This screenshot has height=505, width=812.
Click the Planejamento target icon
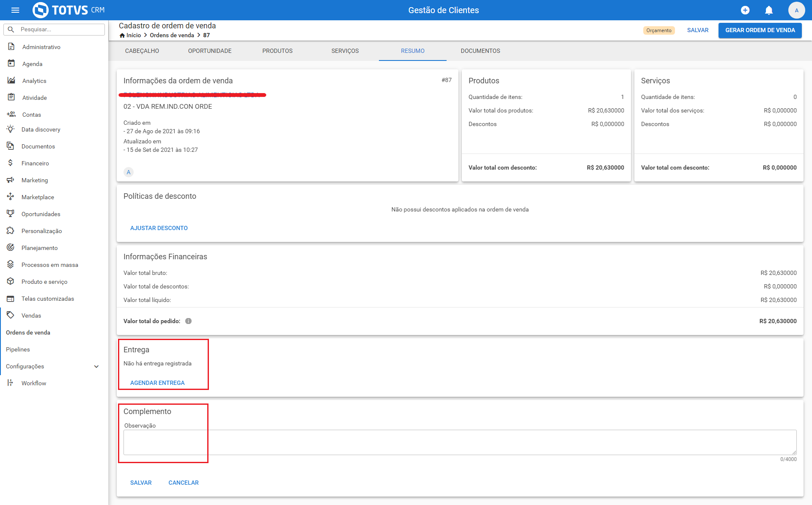coord(11,247)
